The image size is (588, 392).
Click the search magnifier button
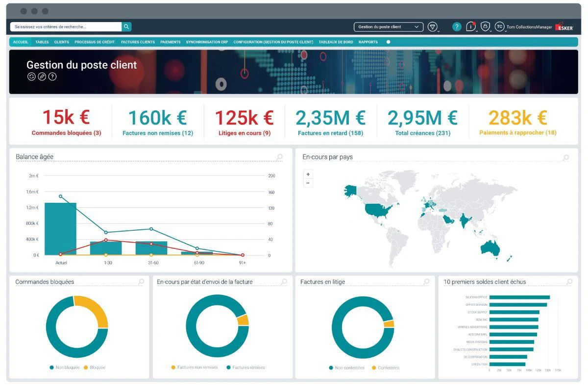[x=126, y=27]
